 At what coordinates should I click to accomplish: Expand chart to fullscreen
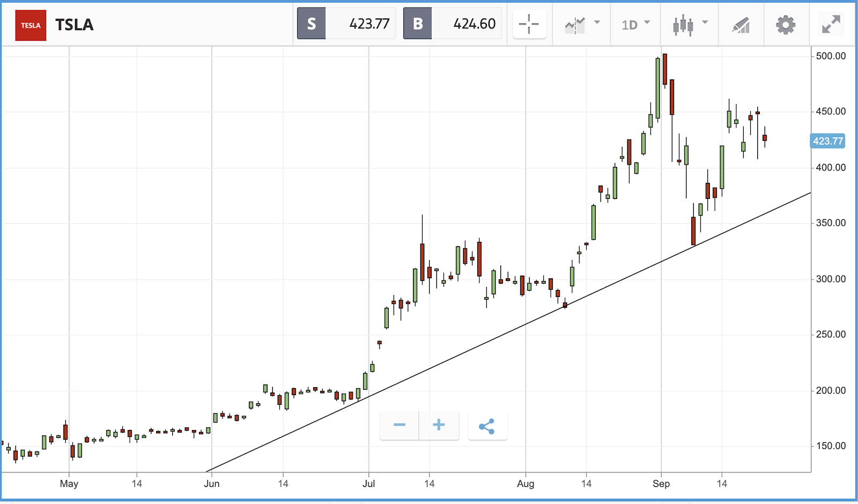pos(831,24)
